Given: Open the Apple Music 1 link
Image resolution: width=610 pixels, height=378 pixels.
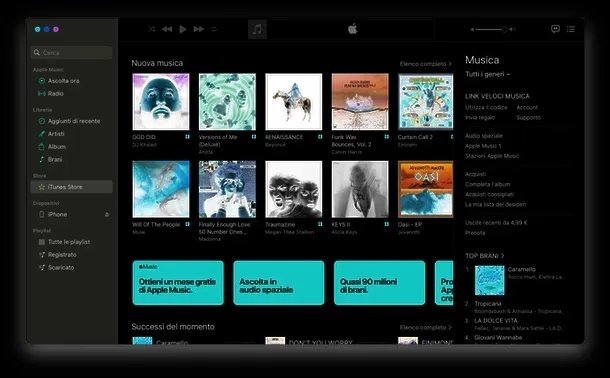Looking at the screenshot, I should 483,146.
